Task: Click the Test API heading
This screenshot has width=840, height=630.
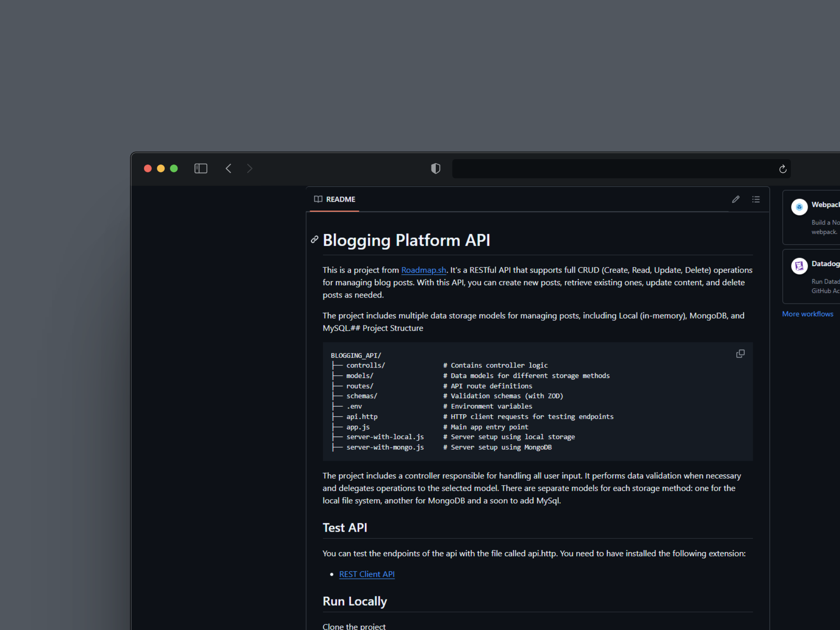Action: coord(345,528)
